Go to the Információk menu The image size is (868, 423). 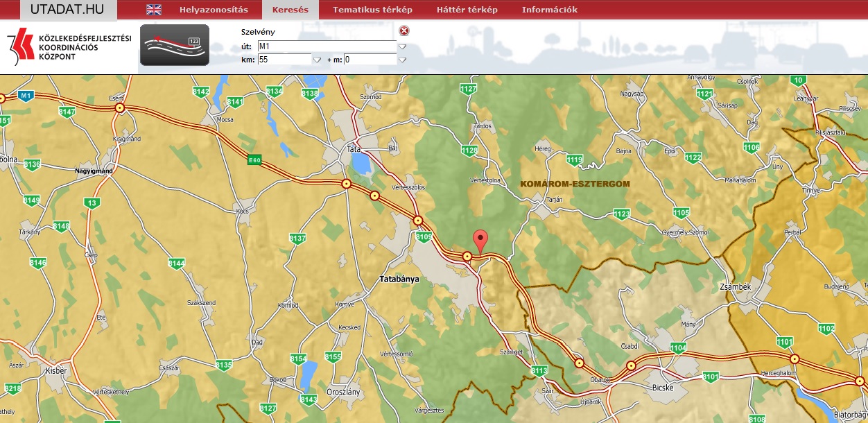pos(549,10)
